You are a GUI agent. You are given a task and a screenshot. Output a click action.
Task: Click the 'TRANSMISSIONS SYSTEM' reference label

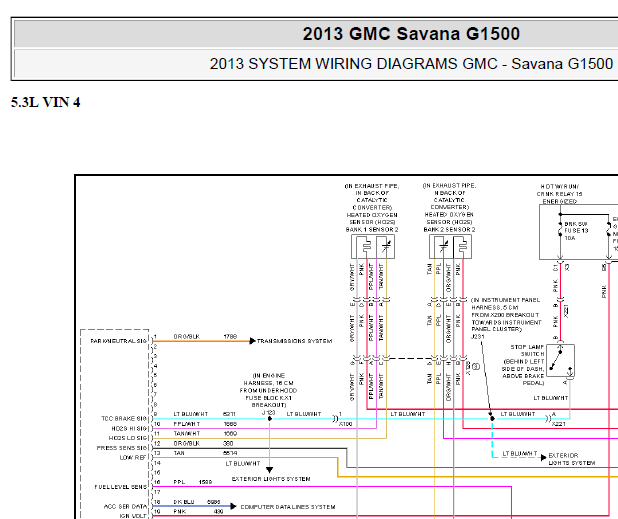[x=294, y=341]
